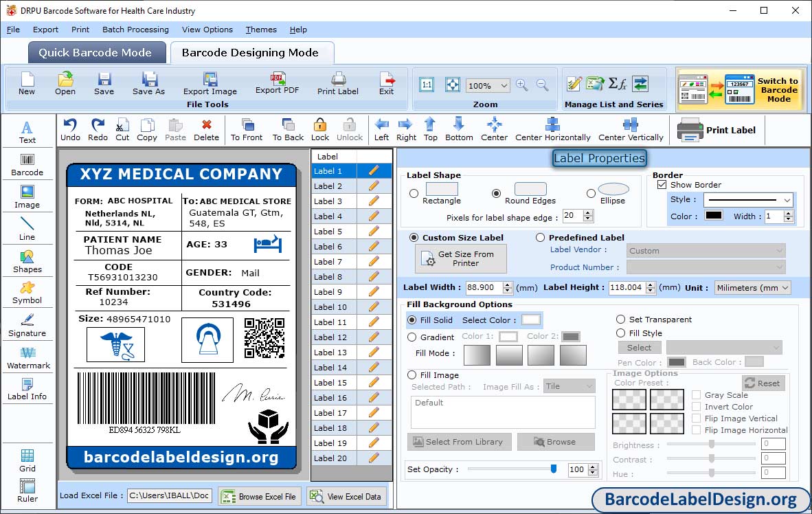The height and width of the screenshot is (514, 812).
Task: Select Rectangle label shape
Action: [x=414, y=194]
